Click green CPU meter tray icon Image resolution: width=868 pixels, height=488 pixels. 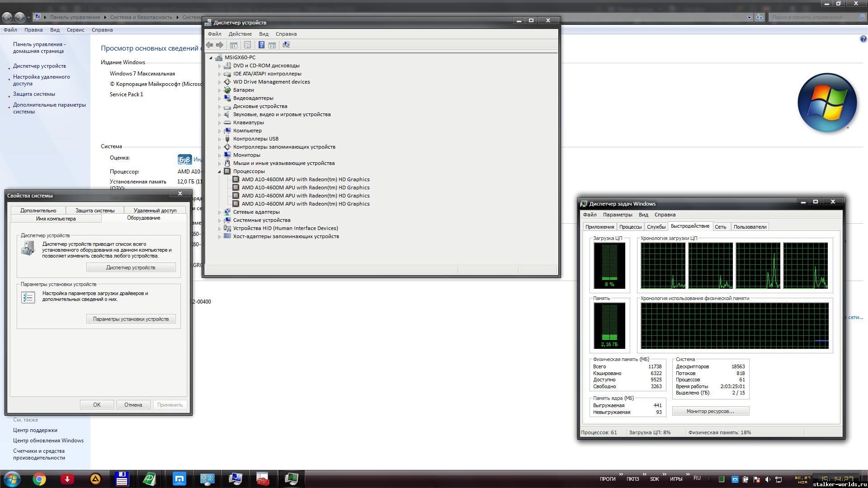722,479
